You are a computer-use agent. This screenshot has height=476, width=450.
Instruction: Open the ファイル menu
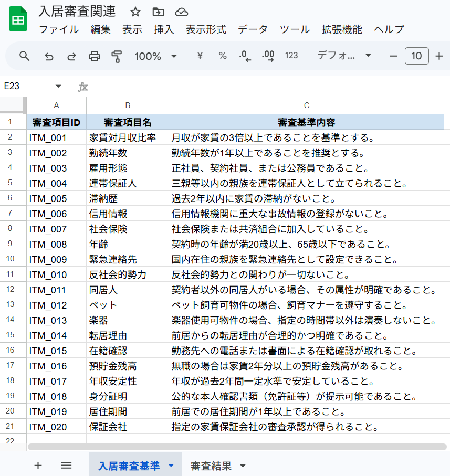(59, 29)
